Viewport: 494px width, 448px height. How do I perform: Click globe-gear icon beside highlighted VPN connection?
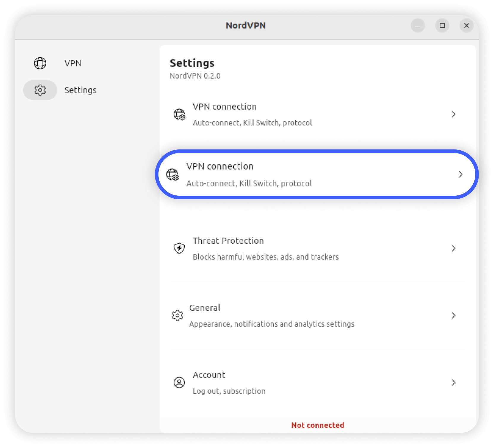pos(173,174)
